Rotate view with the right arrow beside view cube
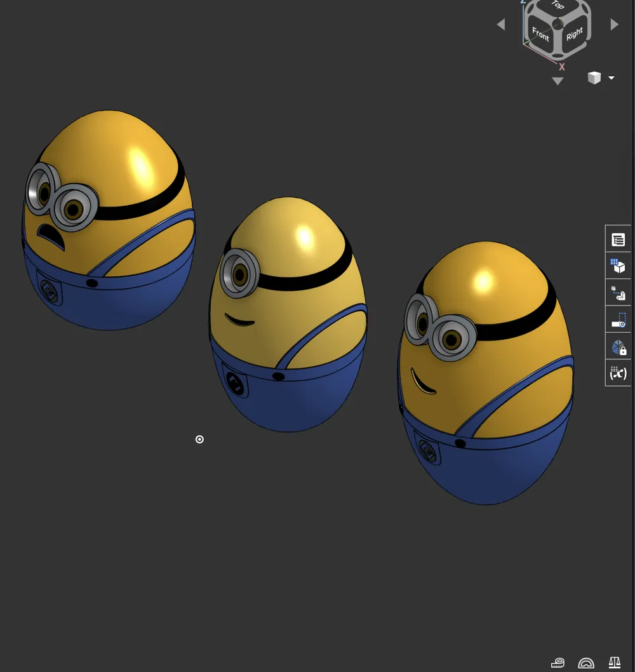 pyautogui.click(x=614, y=24)
